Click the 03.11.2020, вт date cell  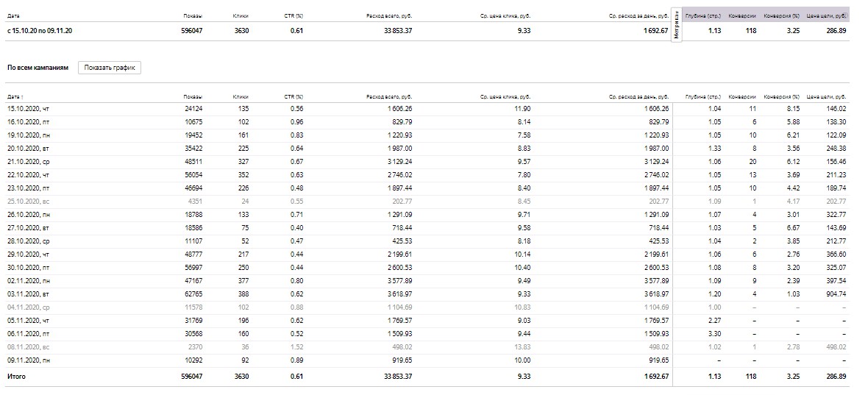point(28,293)
